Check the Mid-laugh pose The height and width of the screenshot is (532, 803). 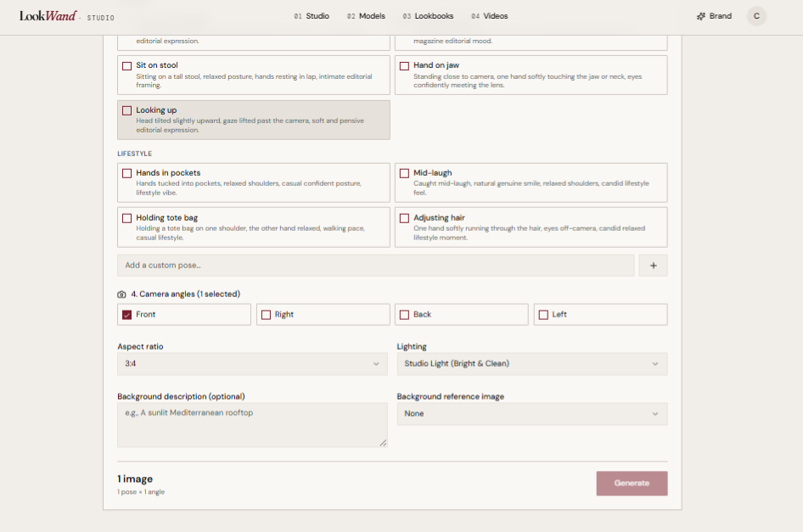(404, 174)
